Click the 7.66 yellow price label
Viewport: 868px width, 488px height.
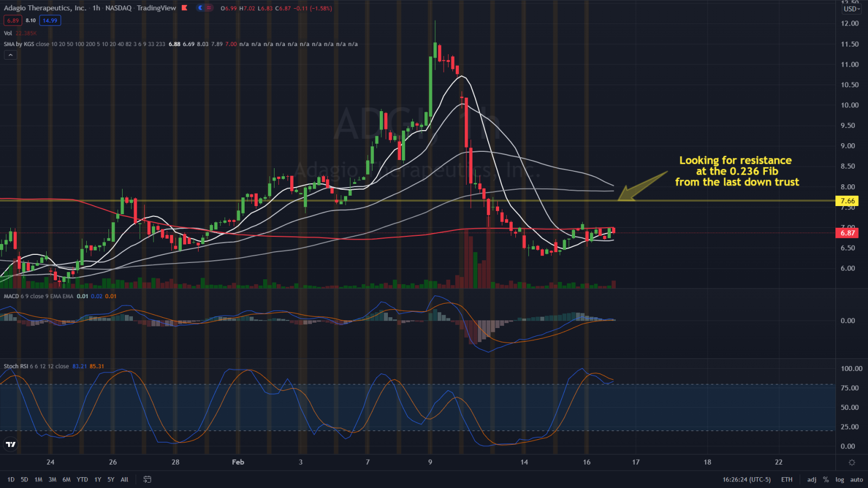tap(847, 201)
